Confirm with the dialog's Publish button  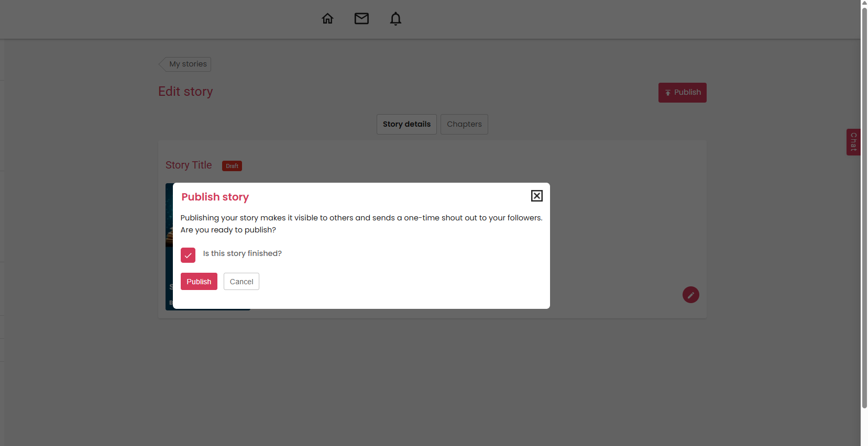[x=199, y=282]
